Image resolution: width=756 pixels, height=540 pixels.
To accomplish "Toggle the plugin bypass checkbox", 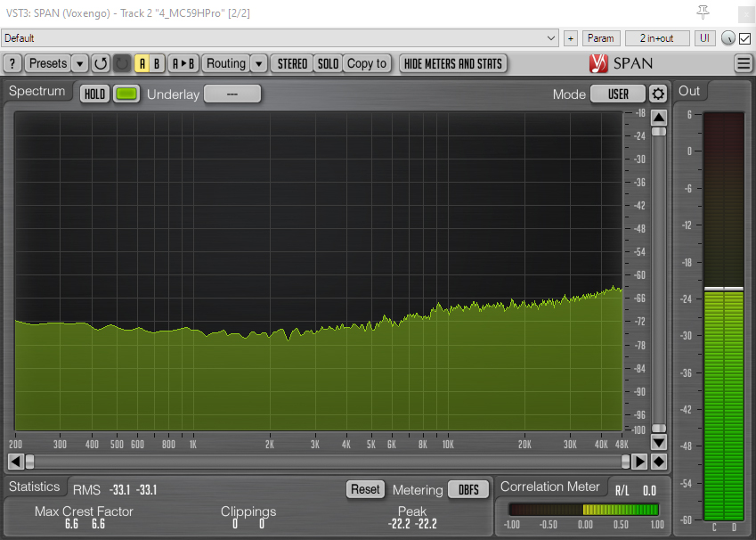I will tap(745, 38).
